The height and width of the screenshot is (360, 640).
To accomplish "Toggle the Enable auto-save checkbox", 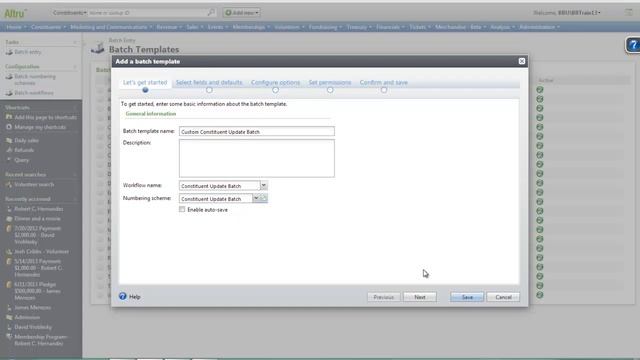I will pos(182,209).
